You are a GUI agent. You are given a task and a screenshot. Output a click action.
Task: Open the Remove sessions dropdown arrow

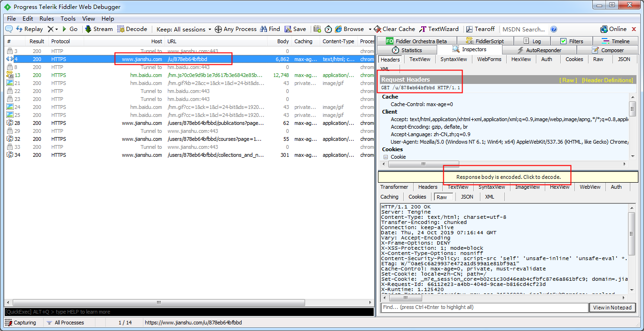point(57,29)
